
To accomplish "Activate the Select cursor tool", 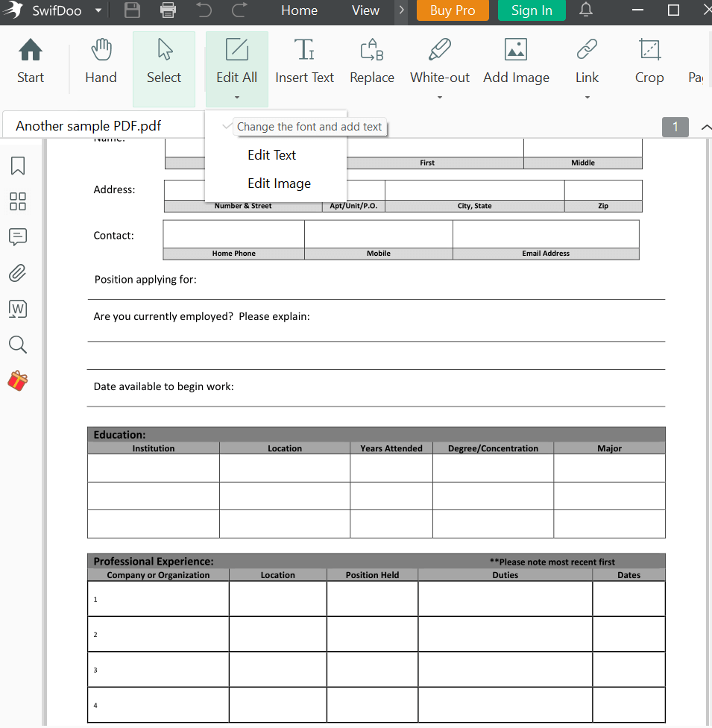I will [164, 69].
